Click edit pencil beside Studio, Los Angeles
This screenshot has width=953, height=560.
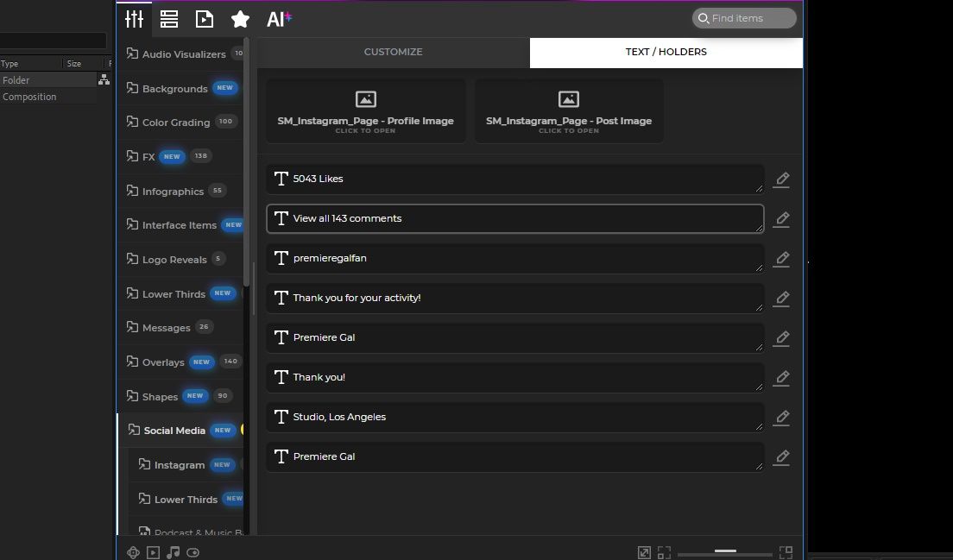pos(781,418)
